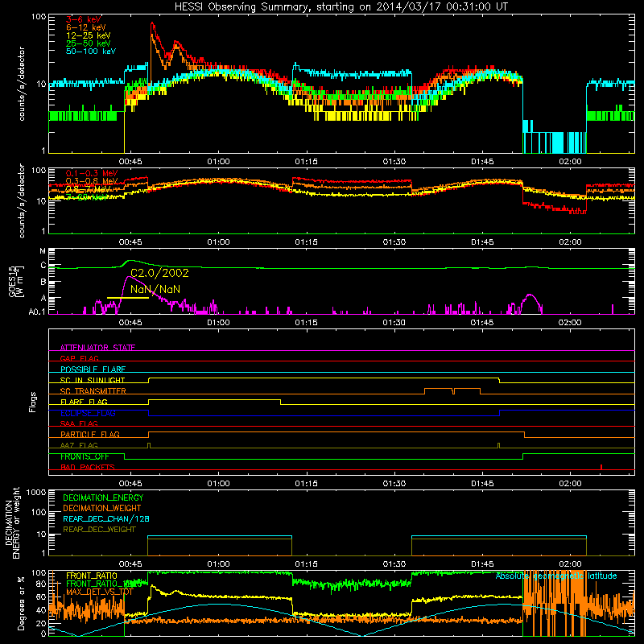Click 01:00 tick under the top keV panel
644x644 pixels.
click(x=218, y=162)
